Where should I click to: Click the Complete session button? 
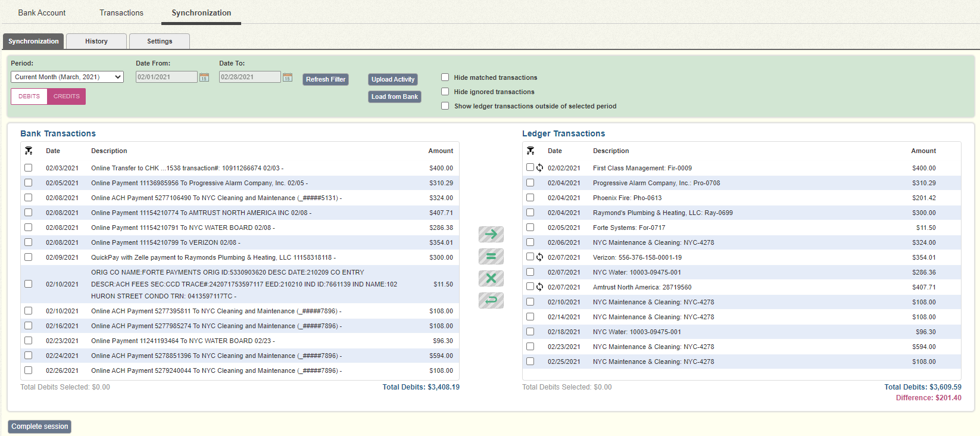[40, 426]
